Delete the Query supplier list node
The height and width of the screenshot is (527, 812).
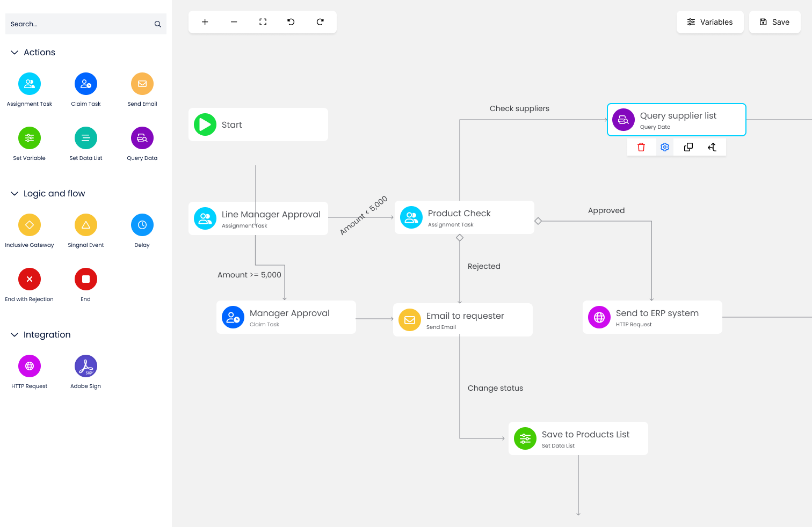pyautogui.click(x=641, y=147)
